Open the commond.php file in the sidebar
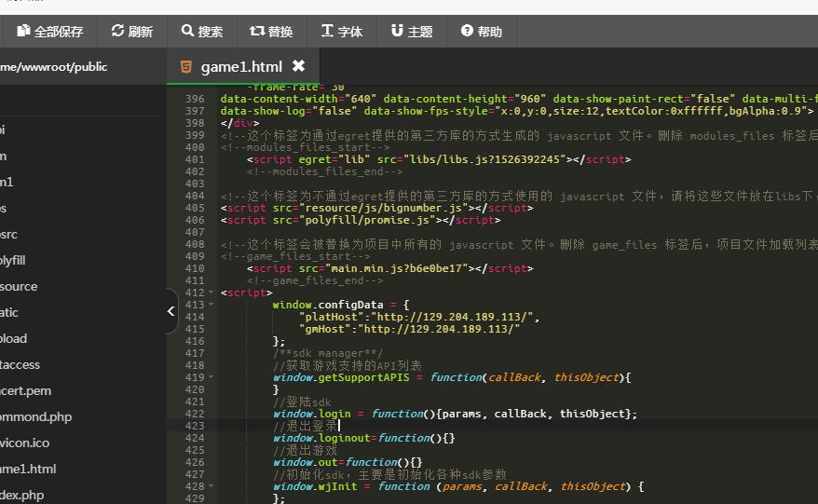The image size is (818, 504). click(x=36, y=416)
